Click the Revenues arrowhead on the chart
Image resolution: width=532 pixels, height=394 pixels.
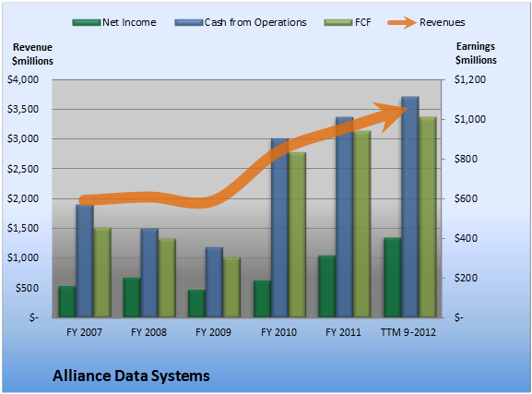(x=392, y=116)
